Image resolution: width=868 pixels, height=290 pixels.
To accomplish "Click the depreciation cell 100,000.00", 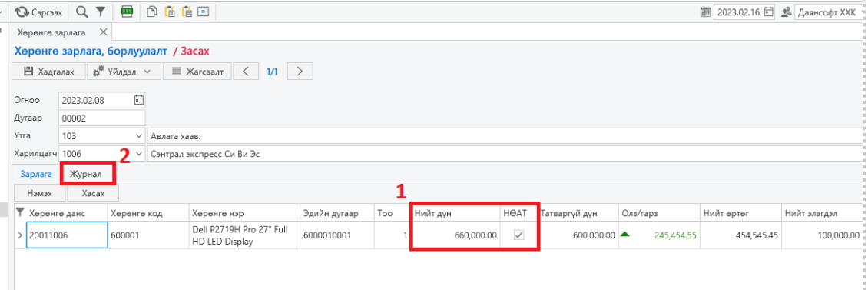I will click(x=822, y=235).
